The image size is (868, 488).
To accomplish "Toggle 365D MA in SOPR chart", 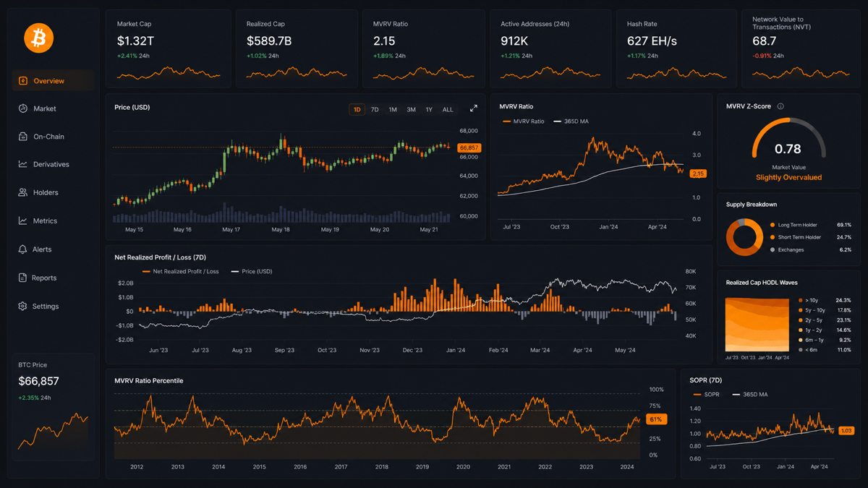I will point(749,395).
